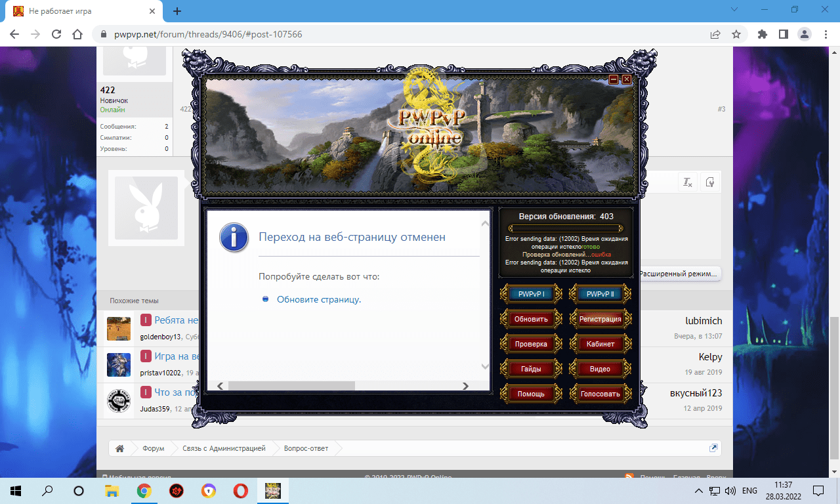Open the Chrome tab search chevron
Viewport: 840px width, 504px height.
(734, 10)
